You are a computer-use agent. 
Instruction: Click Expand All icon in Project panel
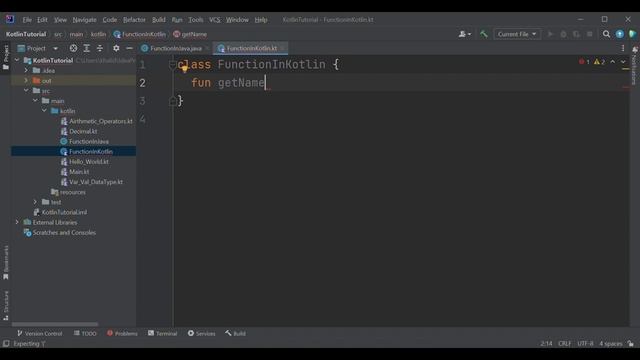[x=87, y=48]
